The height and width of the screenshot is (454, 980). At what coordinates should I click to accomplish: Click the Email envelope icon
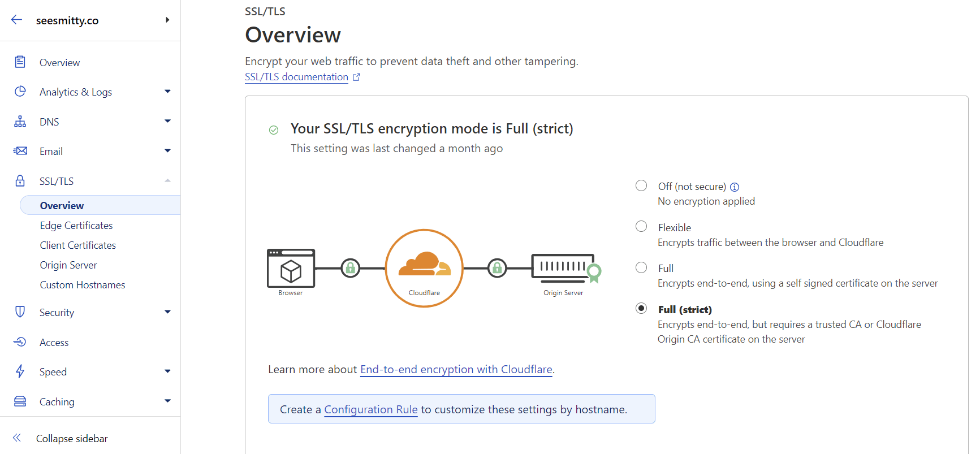coord(20,151)
